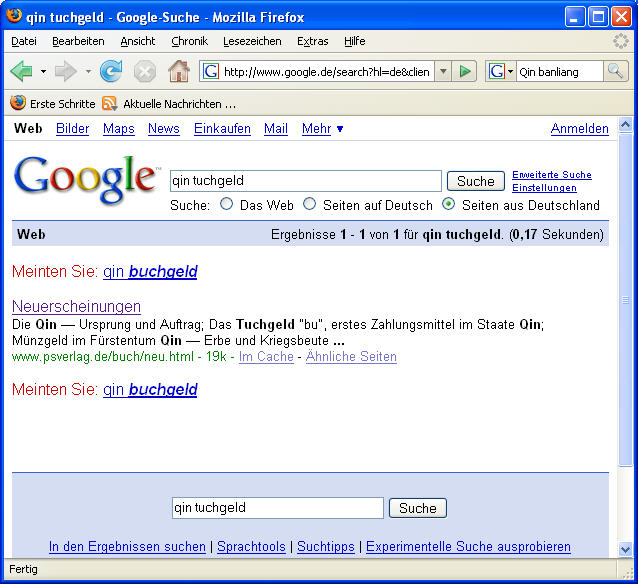Expand the address bar URL history dropdown
This screenshot has height=584, width=638.
coord(443,72)
